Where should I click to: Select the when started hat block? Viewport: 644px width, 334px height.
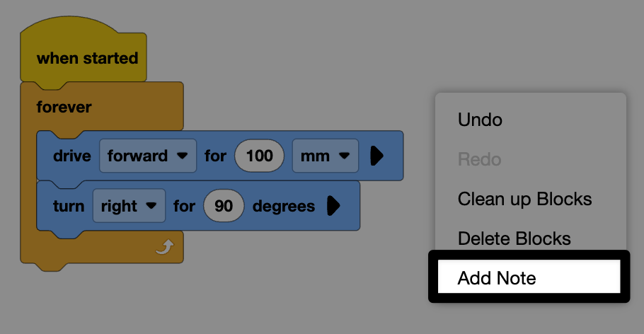click(x=87, y=58)
